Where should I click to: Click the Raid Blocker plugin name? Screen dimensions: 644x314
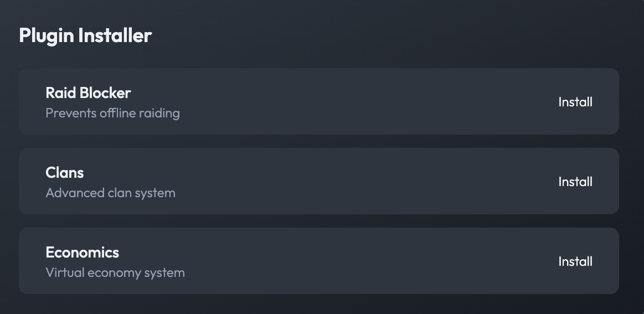pos(88,92)
